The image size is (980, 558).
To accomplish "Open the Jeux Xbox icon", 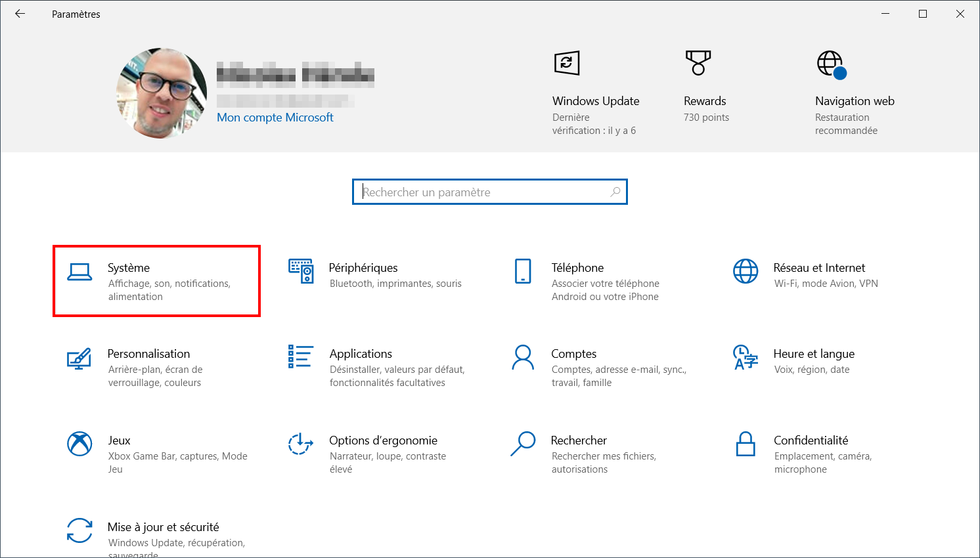I will click(79, 444).
